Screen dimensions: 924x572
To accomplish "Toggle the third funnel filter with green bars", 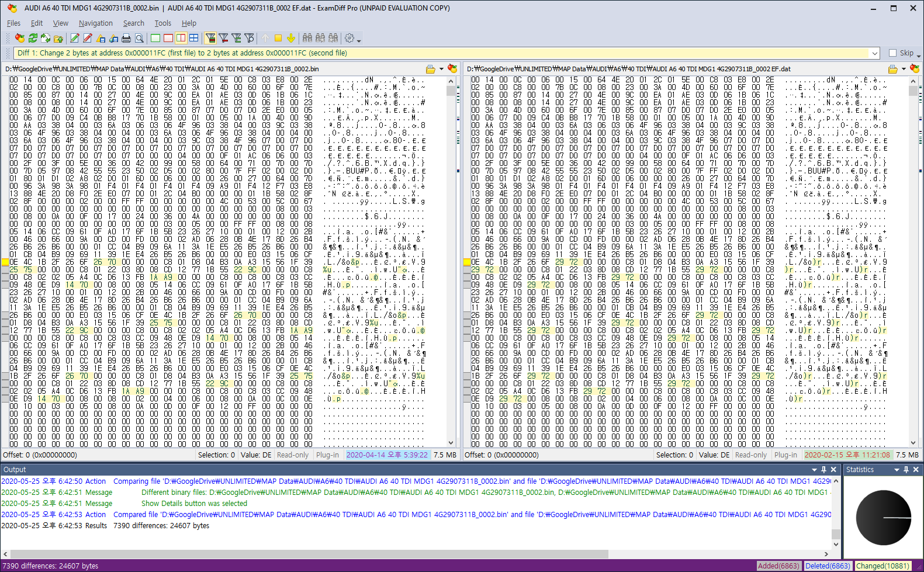I will (236, 38).
